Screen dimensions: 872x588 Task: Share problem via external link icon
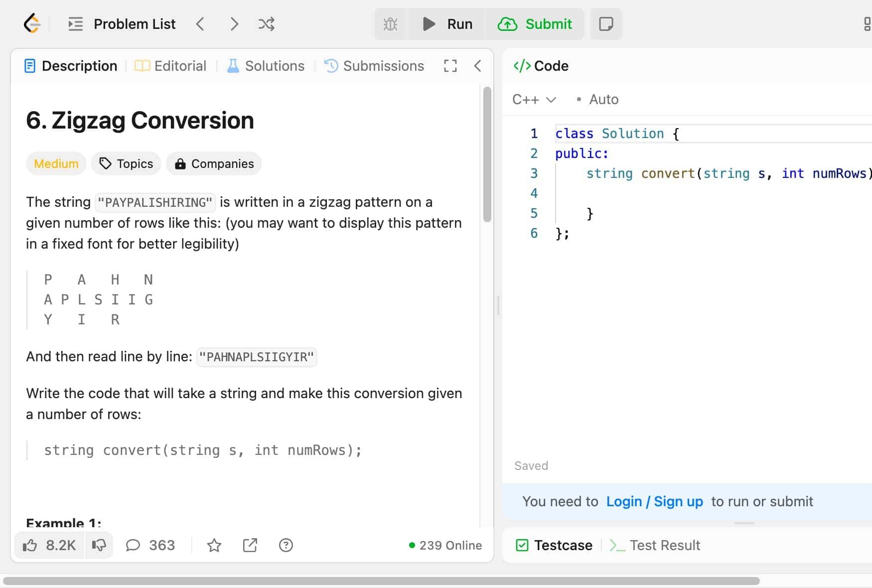click(x=250, y=545)
